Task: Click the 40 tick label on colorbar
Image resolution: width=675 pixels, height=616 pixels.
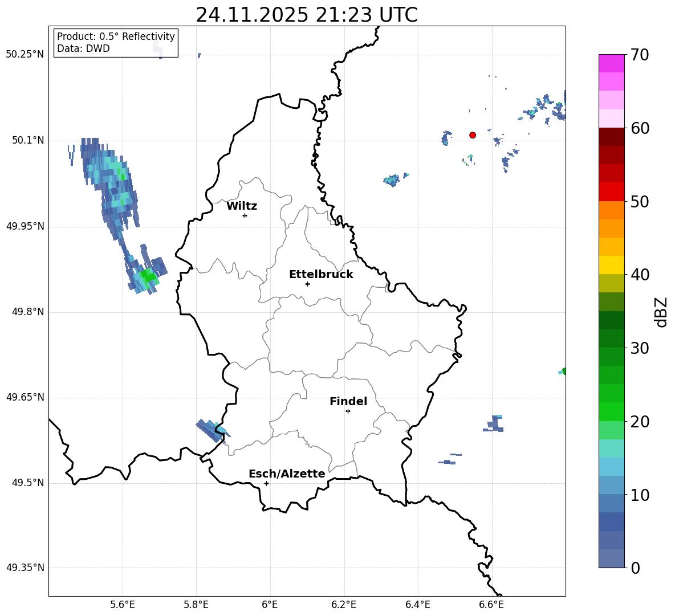Action: click(x=640, y=275)
